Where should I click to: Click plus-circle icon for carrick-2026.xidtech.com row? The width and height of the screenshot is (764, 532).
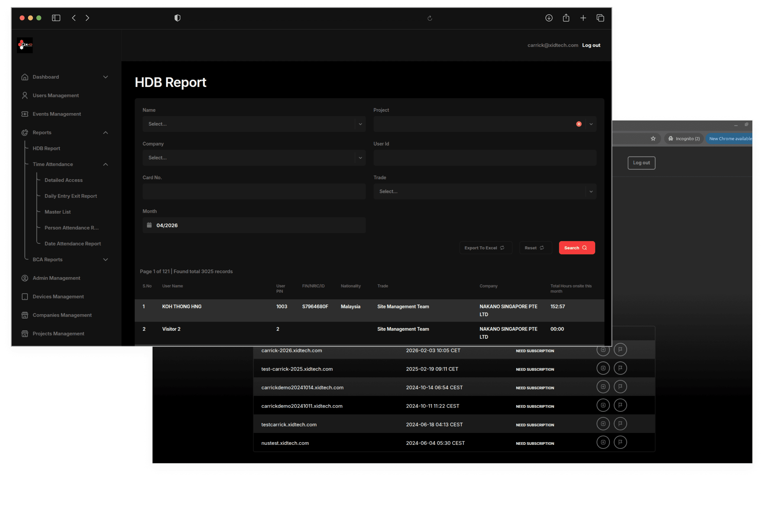(x=603, y=350)
